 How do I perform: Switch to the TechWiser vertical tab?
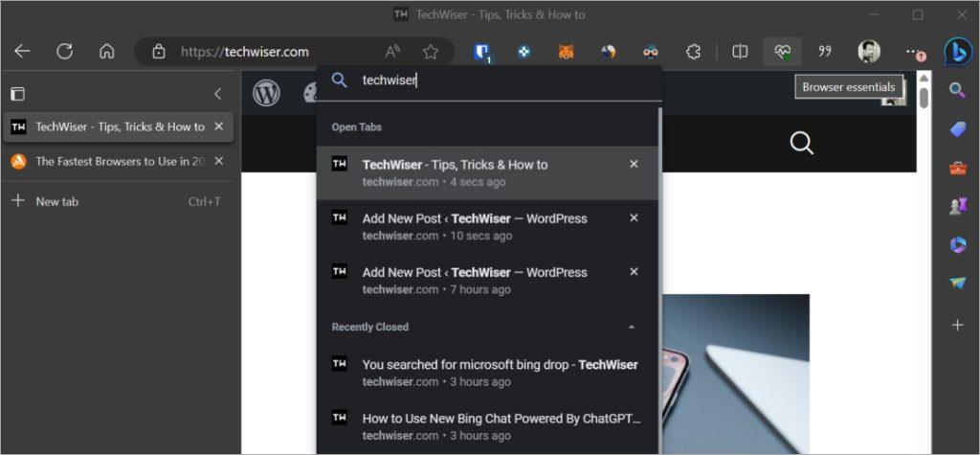pos(119,126)
